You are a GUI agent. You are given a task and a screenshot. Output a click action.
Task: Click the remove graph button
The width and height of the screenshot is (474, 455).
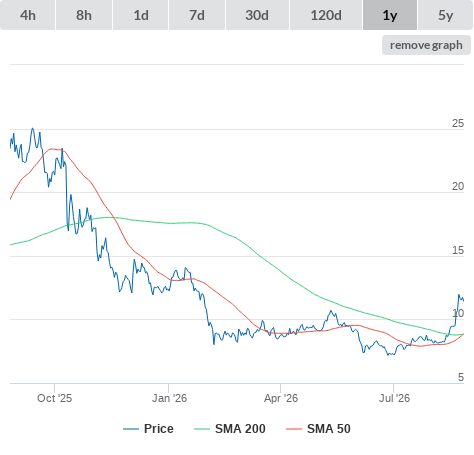click(426, 45)
